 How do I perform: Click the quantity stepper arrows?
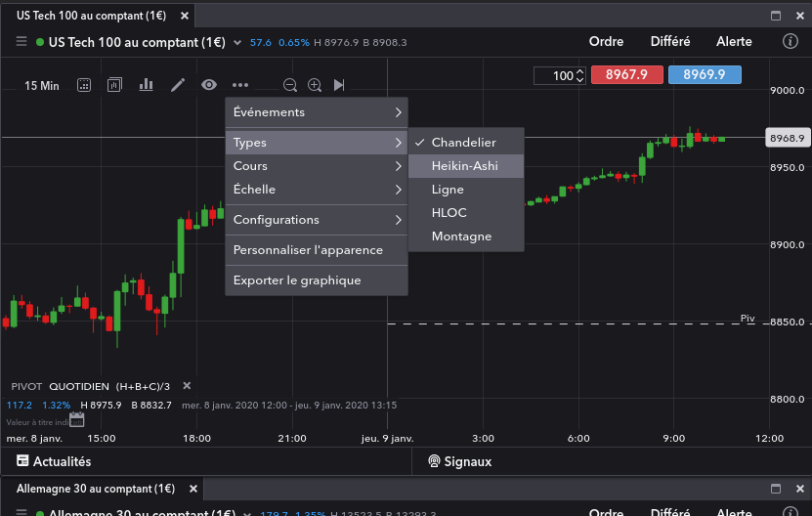pos(580,75)
